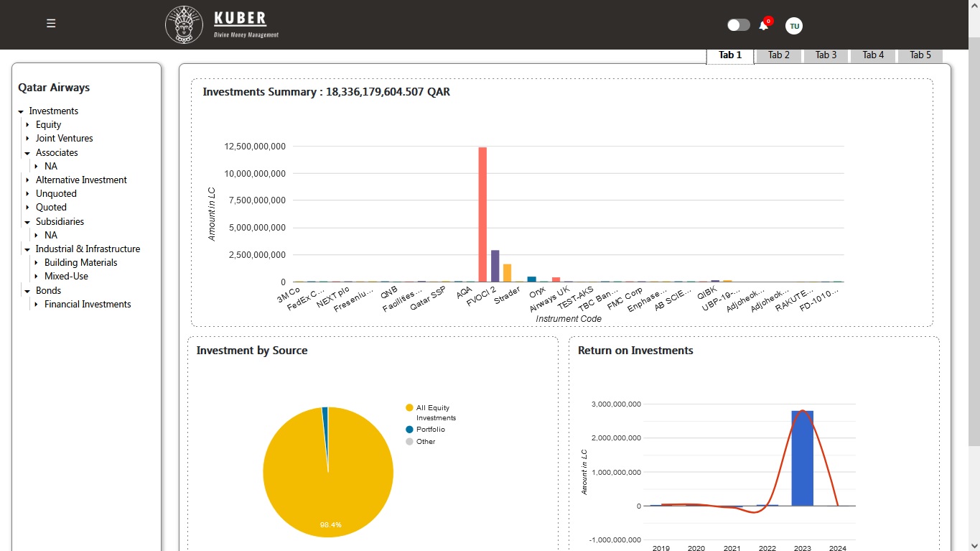This screenshot has width=980, height=551.
Task: Expand the Building Materials arrow
Action: [36, 263]
